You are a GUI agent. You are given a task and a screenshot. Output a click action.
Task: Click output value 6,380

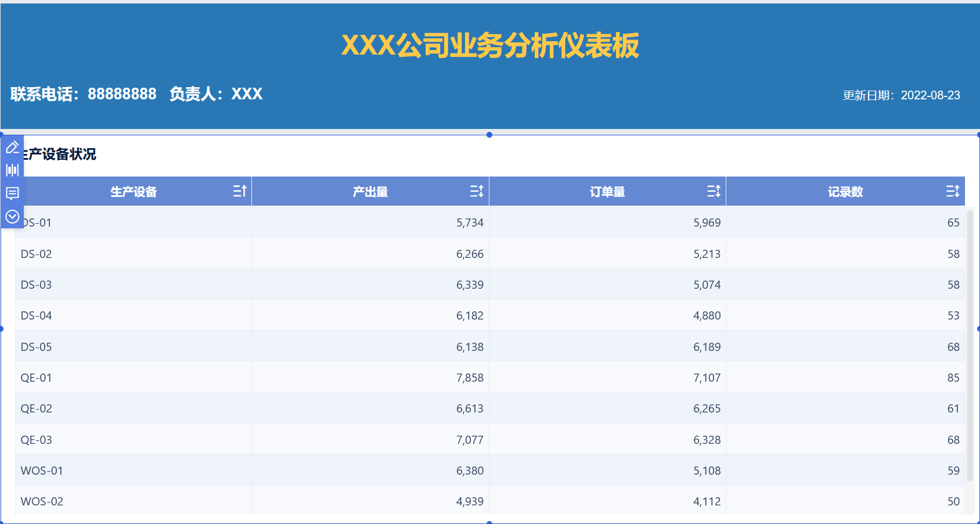click(470, 471)
